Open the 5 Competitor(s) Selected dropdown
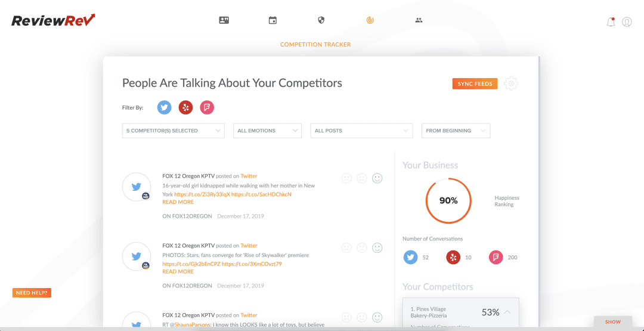 click(174, 131)
